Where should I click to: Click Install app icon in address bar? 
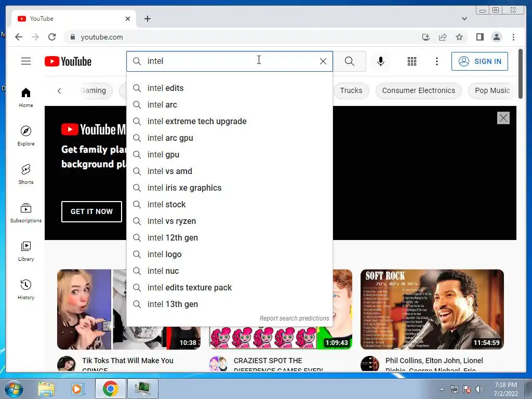426,37
